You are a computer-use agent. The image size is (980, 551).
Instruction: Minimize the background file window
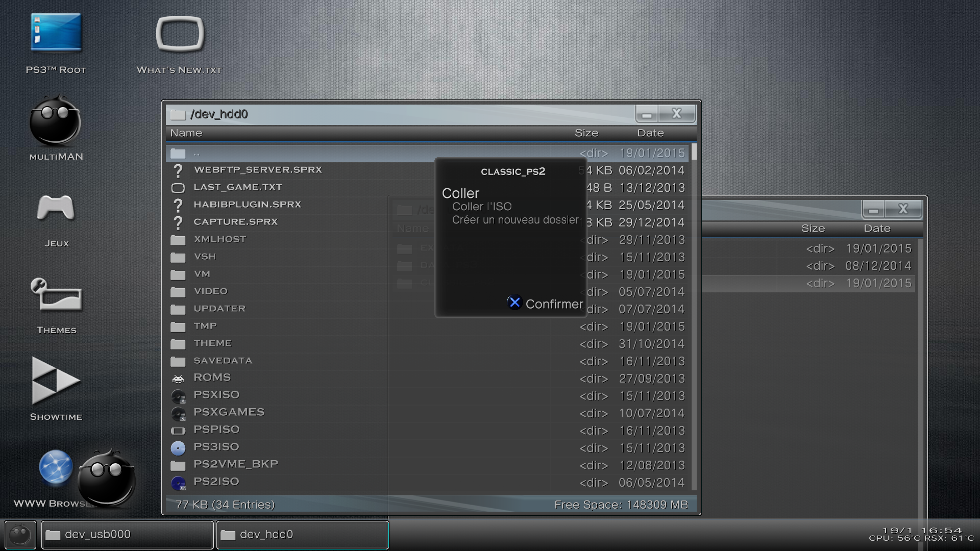pos(873,209)
